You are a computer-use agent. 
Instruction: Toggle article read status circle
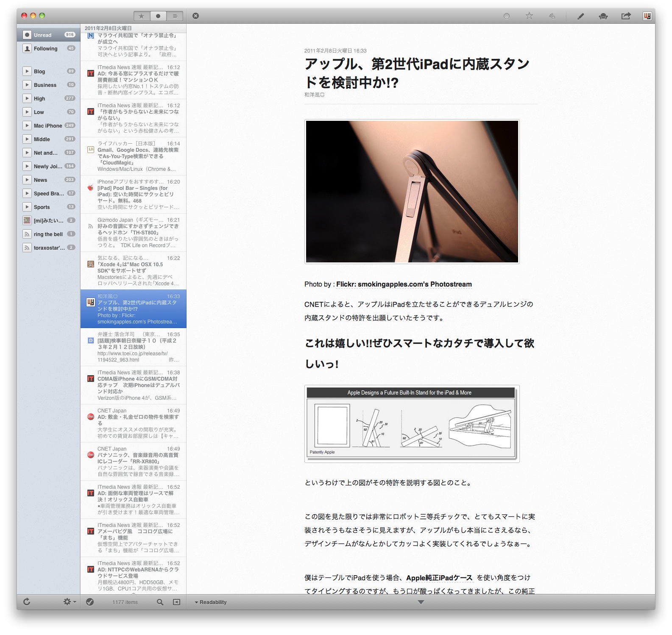506,16
